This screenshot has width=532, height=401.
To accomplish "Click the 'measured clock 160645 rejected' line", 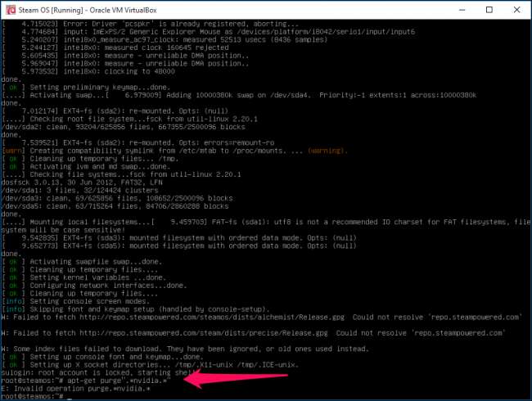I will coord(115,47).
